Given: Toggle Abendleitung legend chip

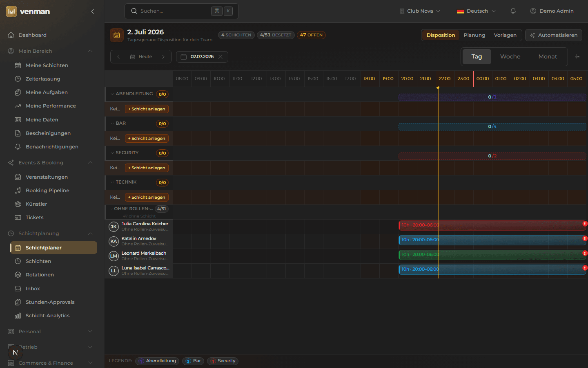Looking at the screenshot, I should pos(157,361).
